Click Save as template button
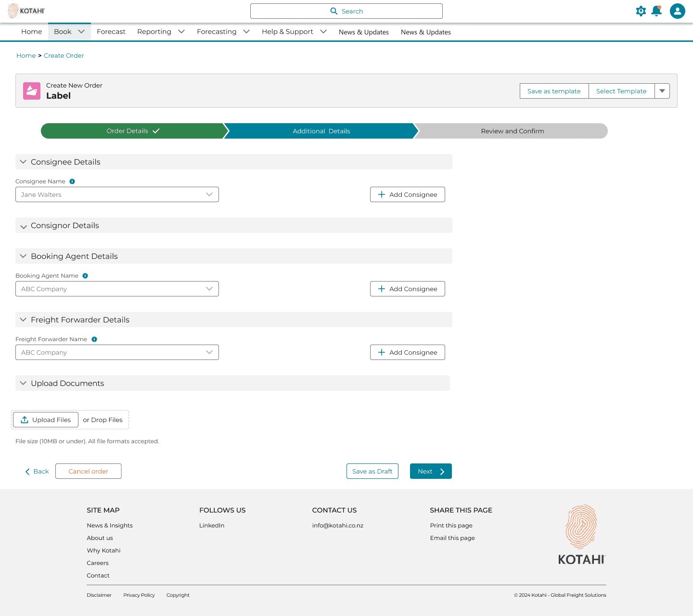 tap(554, 91)
